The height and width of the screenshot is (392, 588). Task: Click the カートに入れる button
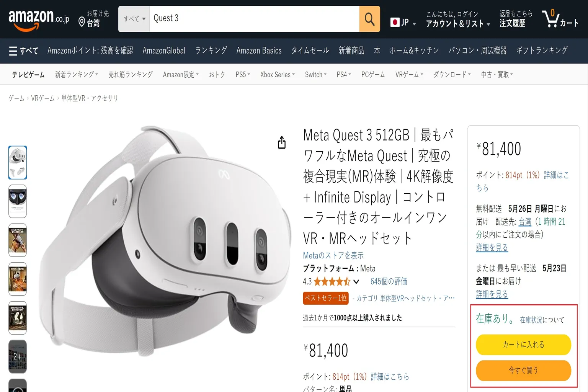(523, 345)
